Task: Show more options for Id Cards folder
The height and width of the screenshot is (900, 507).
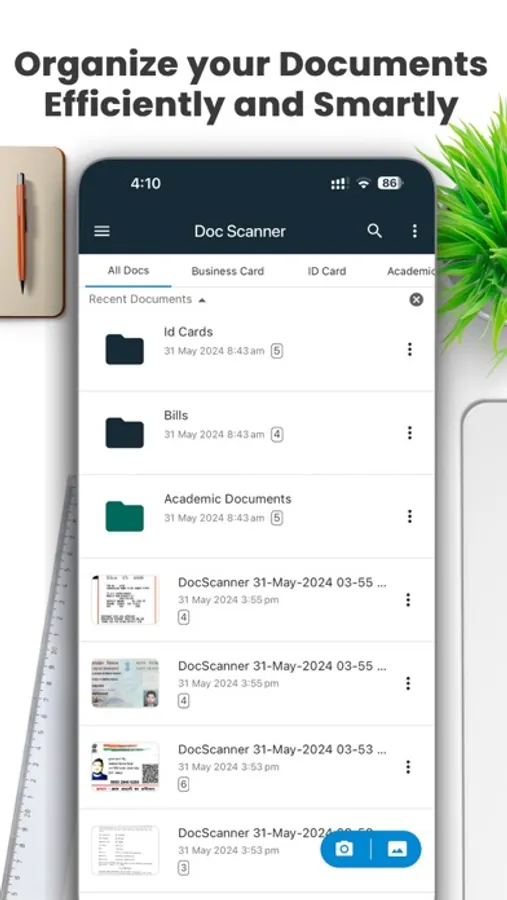Action: [x=409, y=349]
